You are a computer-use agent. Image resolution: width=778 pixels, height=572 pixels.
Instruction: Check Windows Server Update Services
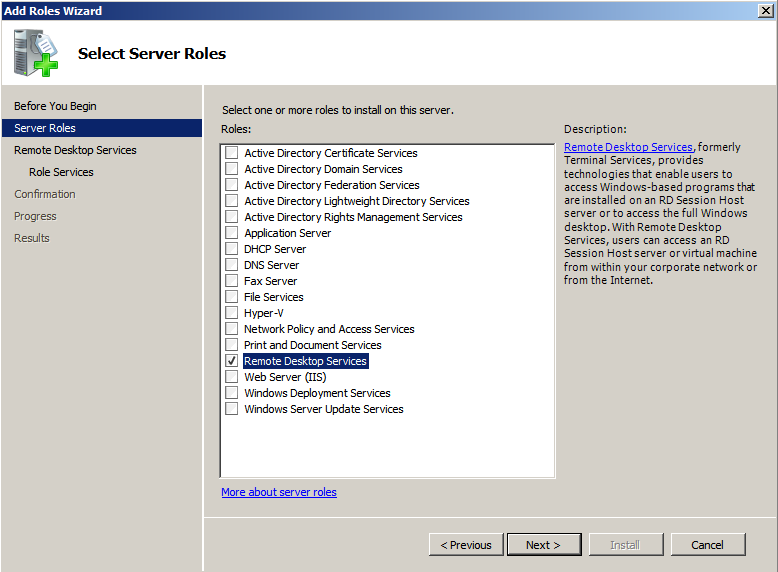pos(231,409)
